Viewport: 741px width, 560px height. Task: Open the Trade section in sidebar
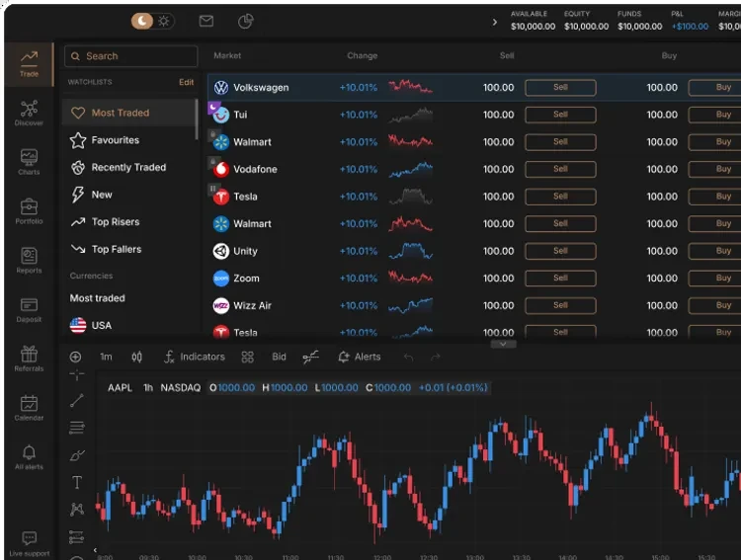coord(29,64)
